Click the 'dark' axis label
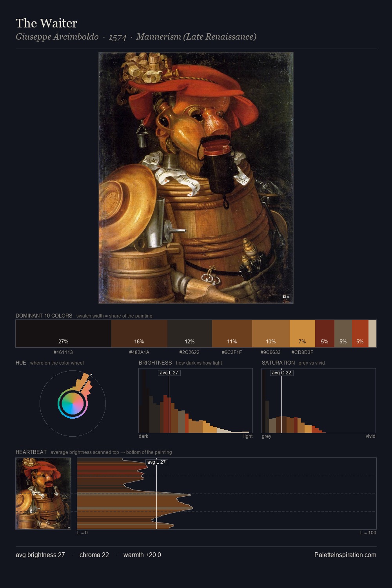This screenshot has height=588, width=392. click(143, 436)
